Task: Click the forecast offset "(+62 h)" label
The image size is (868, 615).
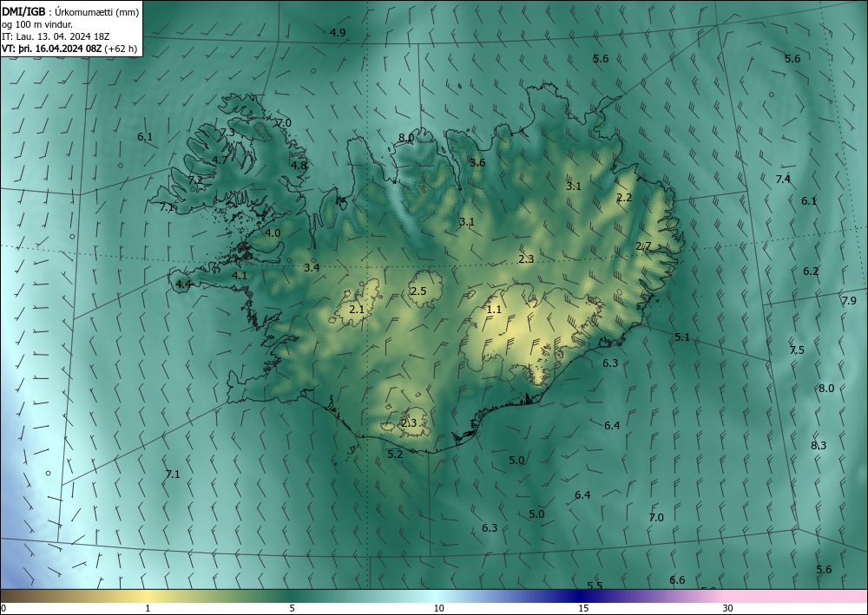Action: (x=121, y=48)
